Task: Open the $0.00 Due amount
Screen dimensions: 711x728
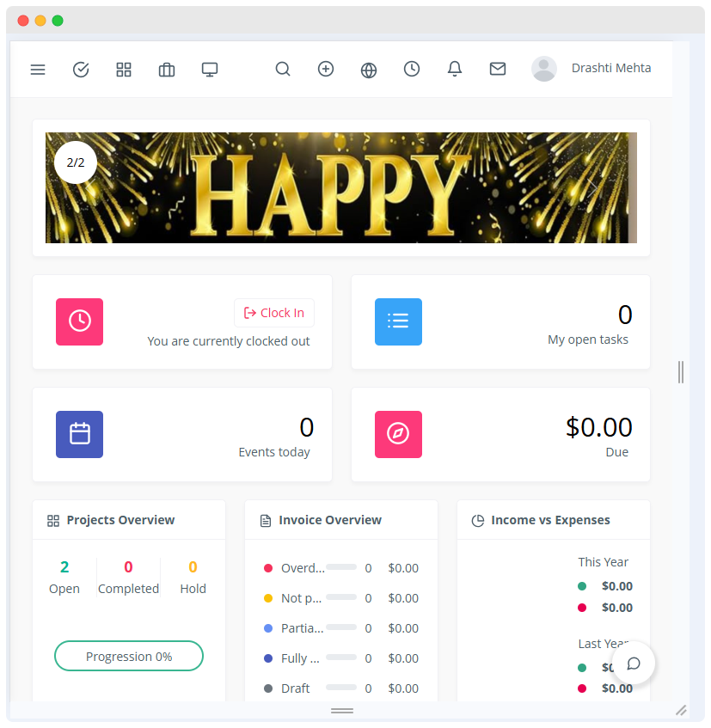Action: click(598, 427)
